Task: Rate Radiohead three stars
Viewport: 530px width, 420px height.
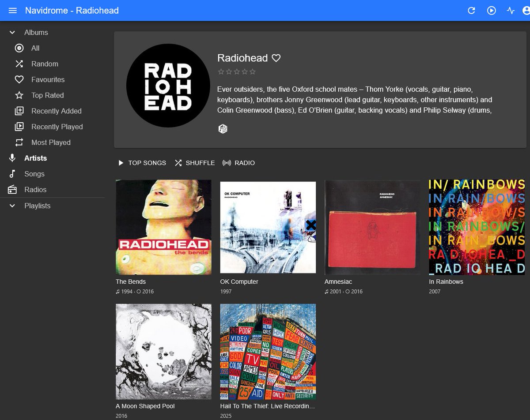Action: (x=237, y=71)
